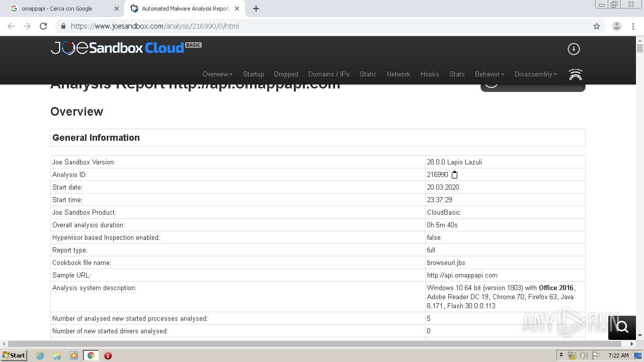Click the Overview section heading
644x362 pixels.
(x=77, y=112)
